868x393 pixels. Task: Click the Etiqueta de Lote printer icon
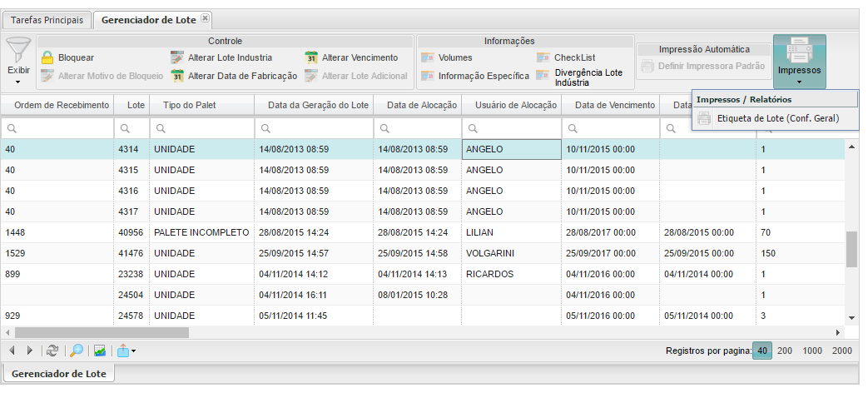pos(704,118)
